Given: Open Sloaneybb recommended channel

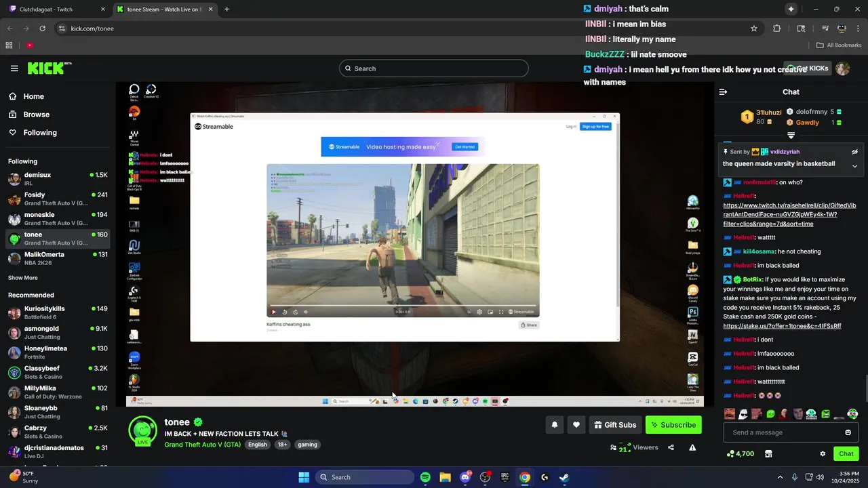Looking at the screenshot, I should pos(58,412).
